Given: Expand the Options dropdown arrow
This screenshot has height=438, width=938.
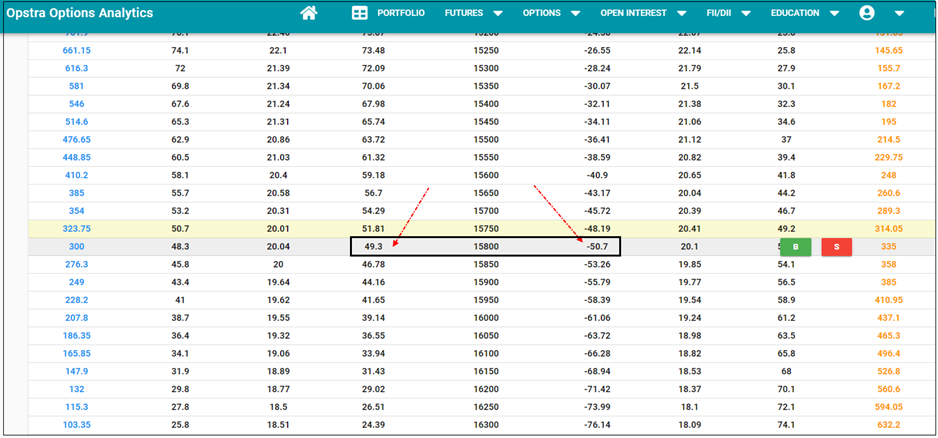Looking at the screenshot, I should [575, 14].
